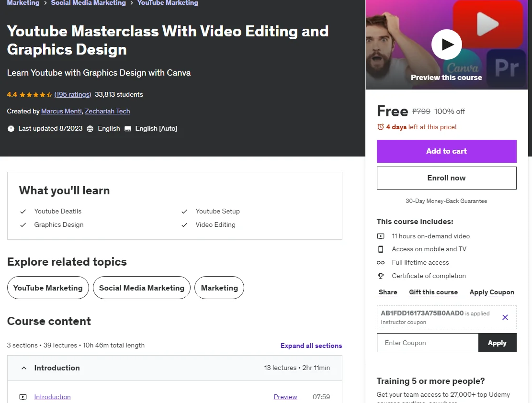Screen dimensions: 532x403
Task: Click the 100% off text
Action: [450, 112]
